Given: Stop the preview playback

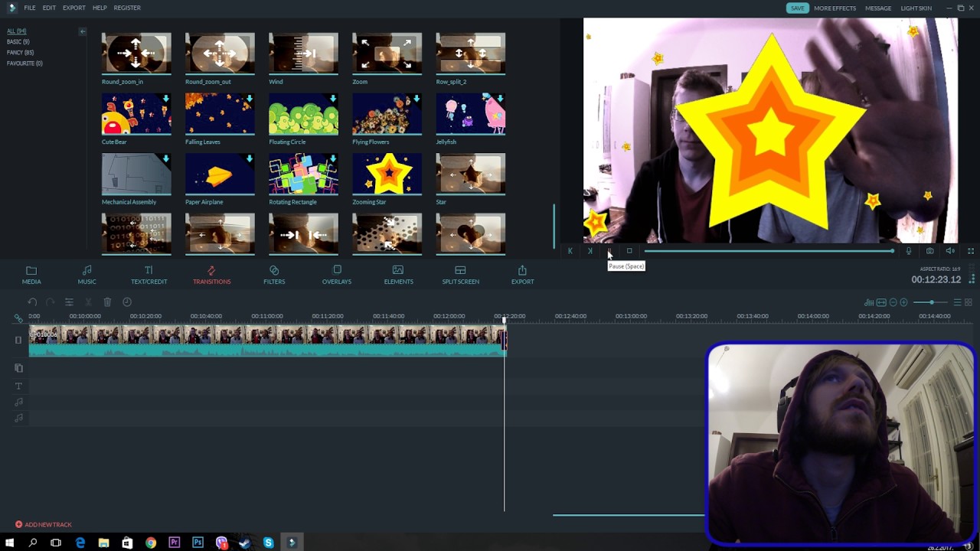Looking at the screenshot, I should pos(629,251).
